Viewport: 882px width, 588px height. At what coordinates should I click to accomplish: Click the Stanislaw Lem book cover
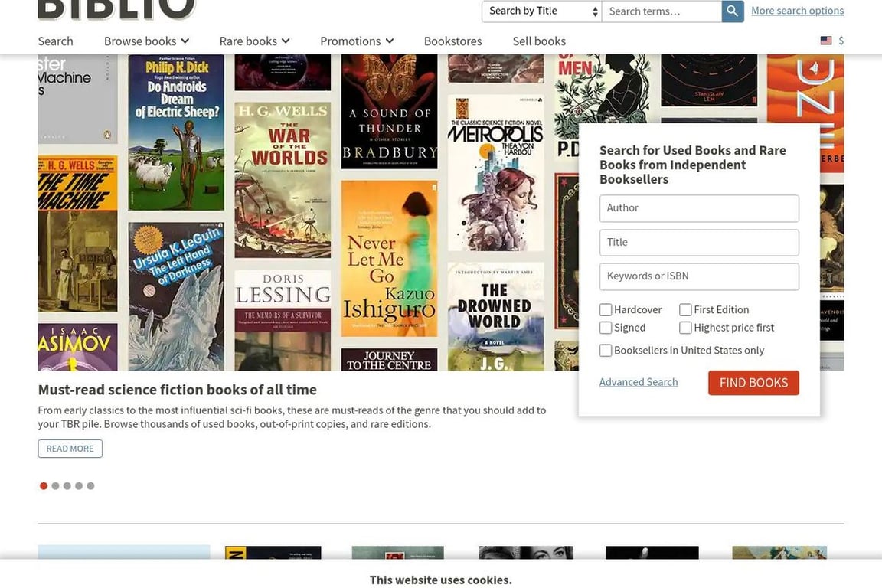click(x=709, y=80)
